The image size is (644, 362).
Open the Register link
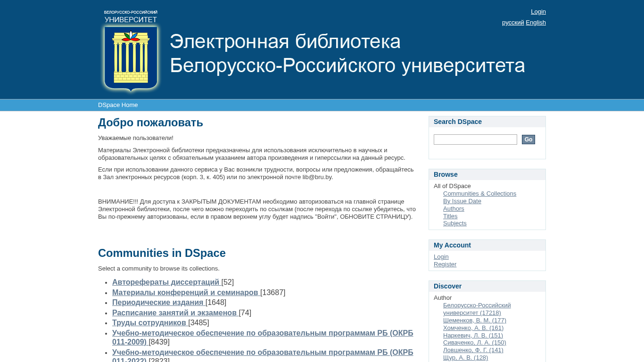pos(445,264)
